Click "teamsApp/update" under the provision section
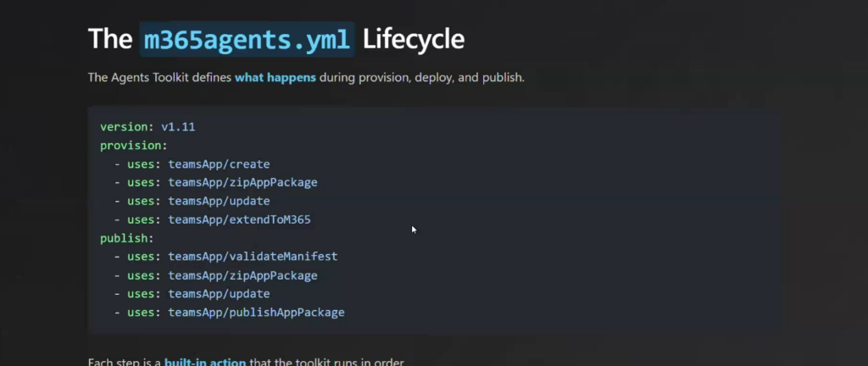The width and height of the screenshot is (868, 366). (220, 202)
